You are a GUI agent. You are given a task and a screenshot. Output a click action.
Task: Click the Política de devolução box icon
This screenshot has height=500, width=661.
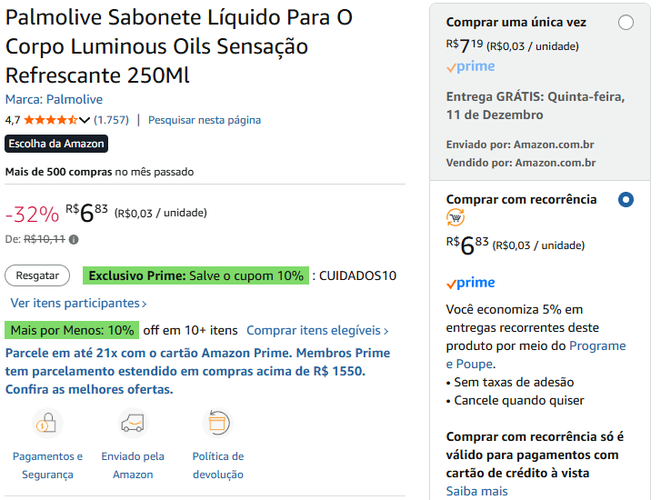218,423
